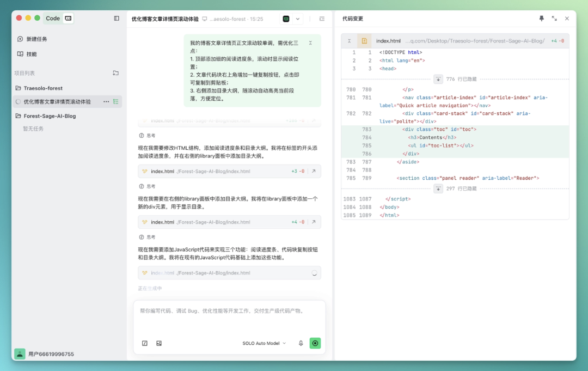The width and height of the screenshot is (588, 371).
Task: Expand the first 思考 thinking section
Action: pos(147,136)
